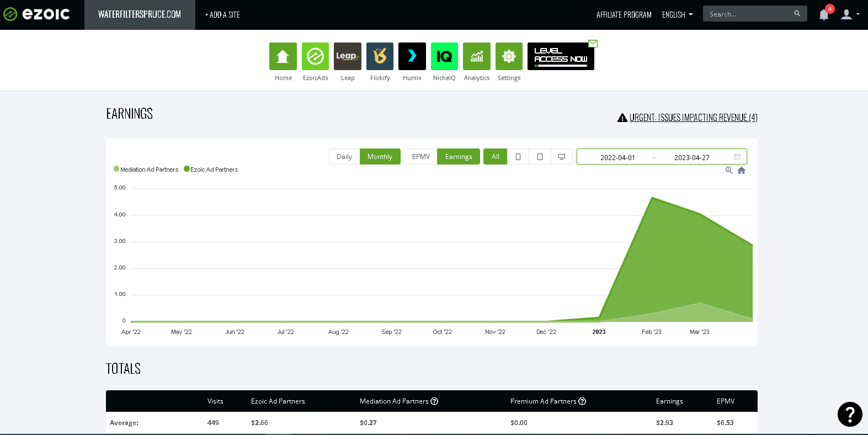Open the Home dashboard icon
The height and width of the screenshot is (435, 868).
click(283, 56)
